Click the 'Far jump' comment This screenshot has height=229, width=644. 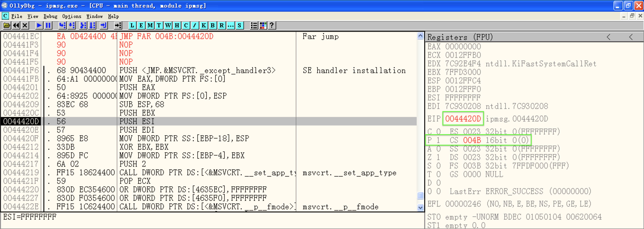320,37
